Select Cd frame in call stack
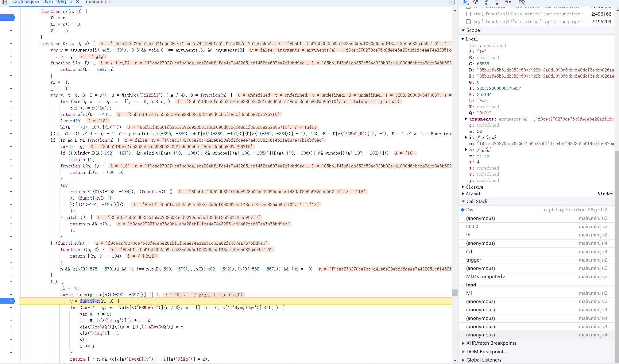 pos(536,252)
